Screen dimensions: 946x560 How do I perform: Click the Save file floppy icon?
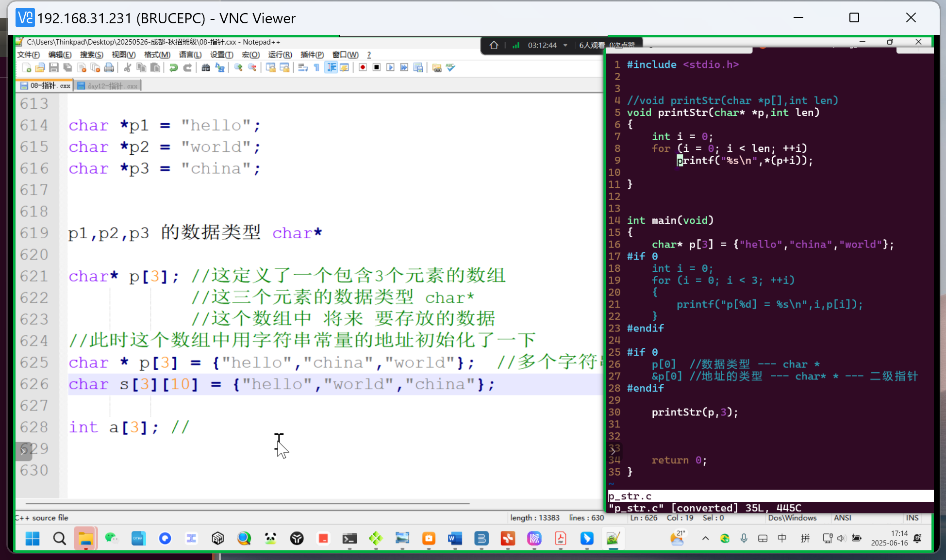[54, 67]
